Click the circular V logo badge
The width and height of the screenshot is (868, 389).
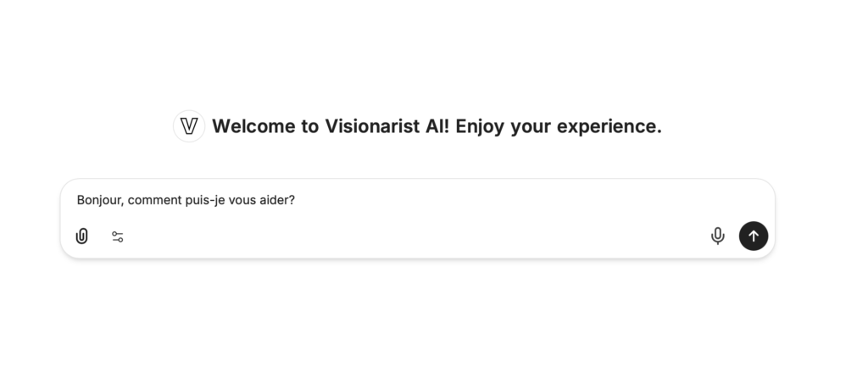click(189, 126)
